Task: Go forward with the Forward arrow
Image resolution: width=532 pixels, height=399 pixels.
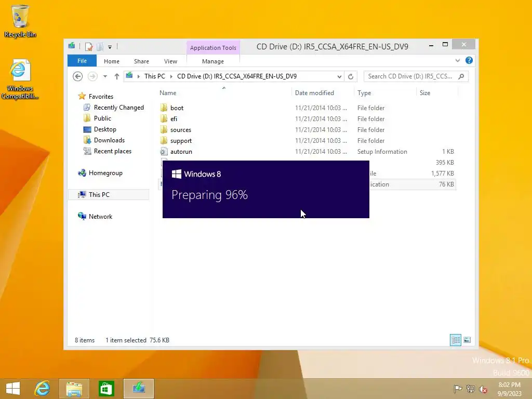Action: click(x=92, y=77)
